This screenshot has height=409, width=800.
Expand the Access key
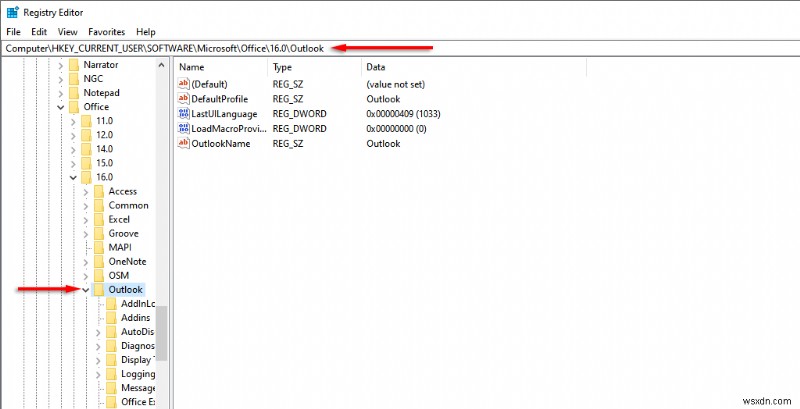pos(86,192)
